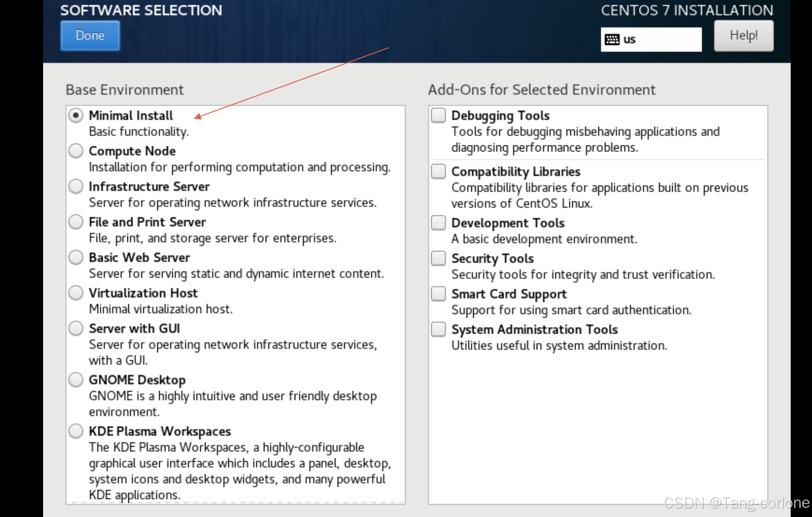Select KDE Plasma Workspaces radio button
Image resolution: width=812 pixels, height=517 pixels.
(x=76, y=431)
